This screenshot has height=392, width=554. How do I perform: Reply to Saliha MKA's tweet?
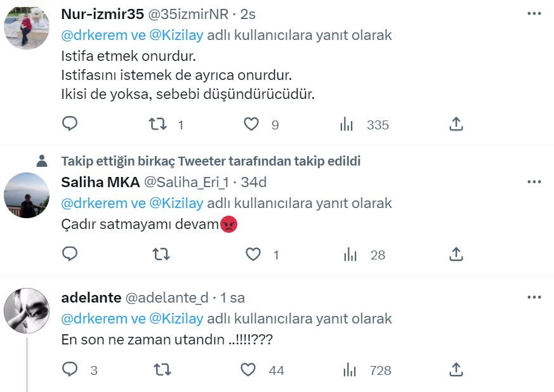point(70,254)
